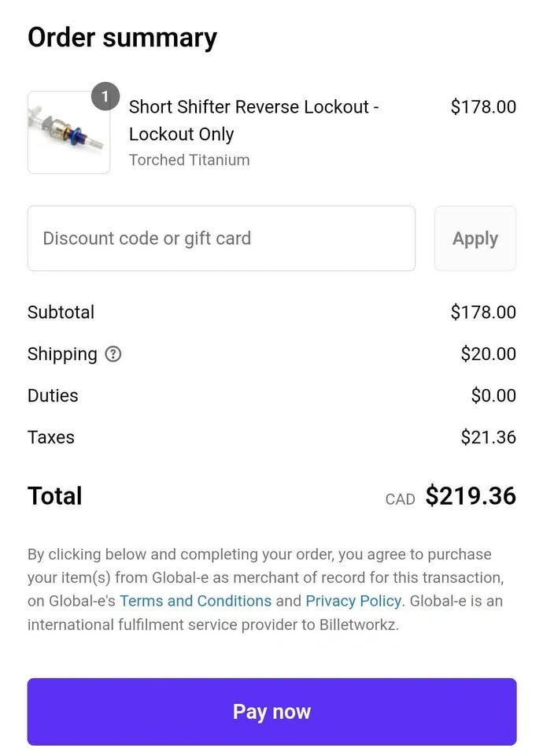
Task: Open the Terms and Conditions link
Action: (x=196, y=601)
